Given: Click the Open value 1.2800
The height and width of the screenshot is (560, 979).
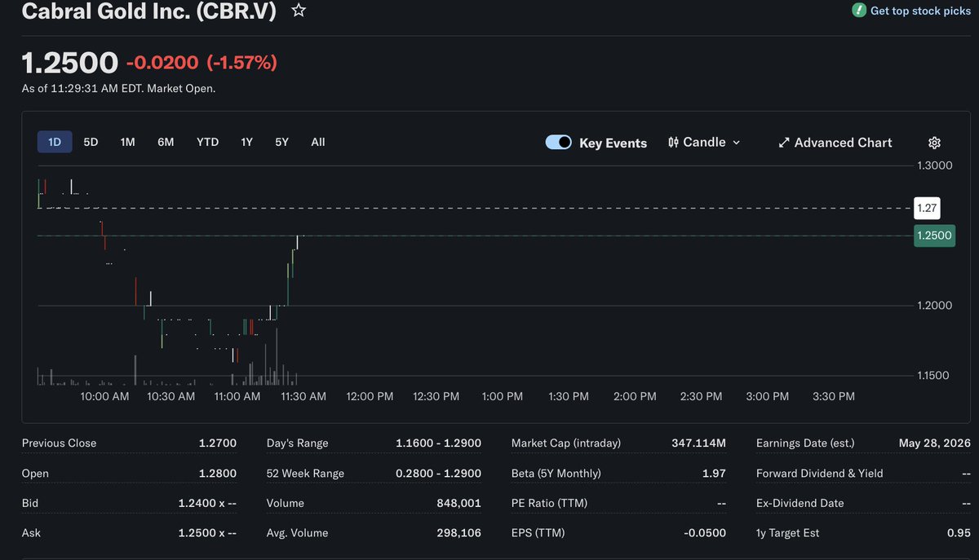Looking at the screenshot, I should [x=218, y=474].
